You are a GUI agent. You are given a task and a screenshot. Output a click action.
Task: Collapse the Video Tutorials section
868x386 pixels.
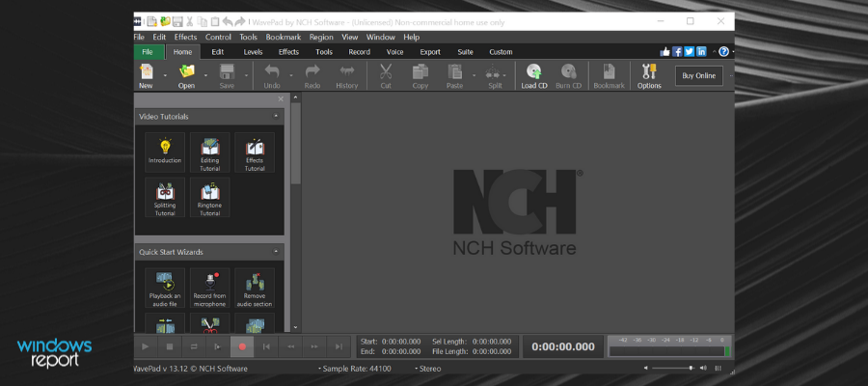(x=276, y=117)
